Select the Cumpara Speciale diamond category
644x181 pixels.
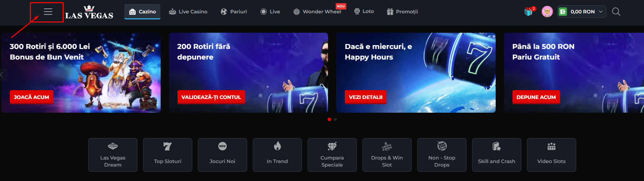point(332,155)
